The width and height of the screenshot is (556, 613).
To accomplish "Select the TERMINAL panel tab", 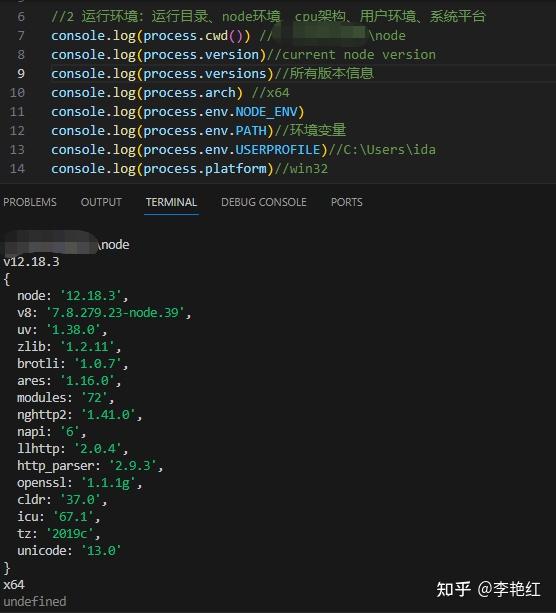I will click(171, 202).
